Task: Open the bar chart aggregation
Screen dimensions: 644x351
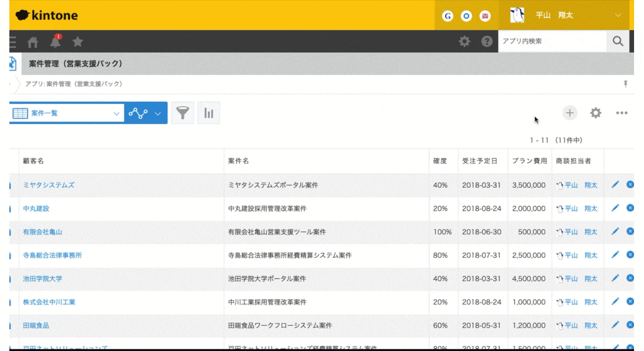Action: pos(208,113)
